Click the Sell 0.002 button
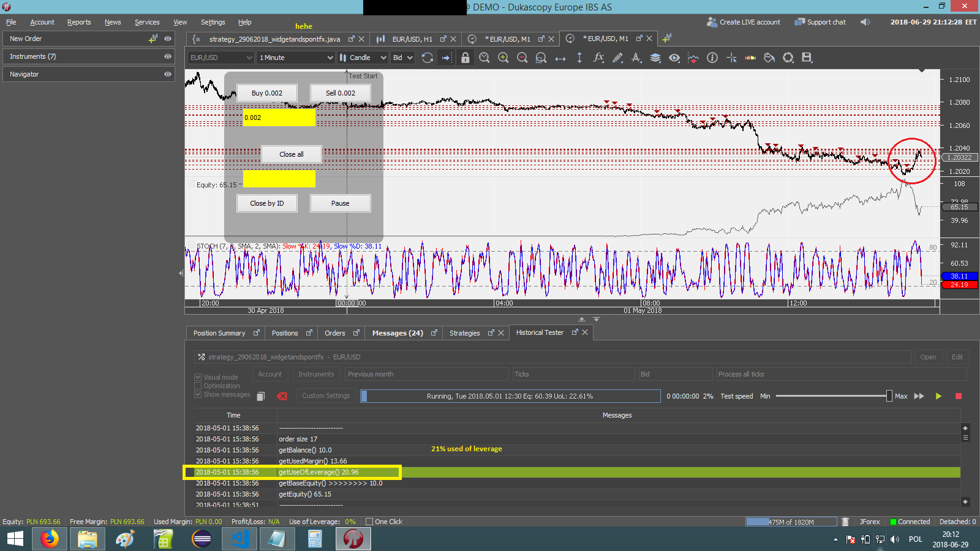This screenshot has height=551, width=980. 341,93
